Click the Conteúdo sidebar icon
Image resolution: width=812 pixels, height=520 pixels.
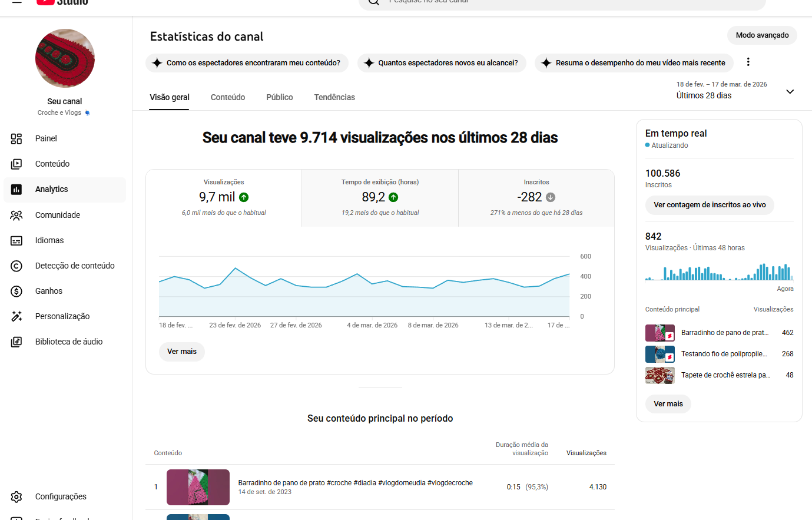tap(16, 164)
